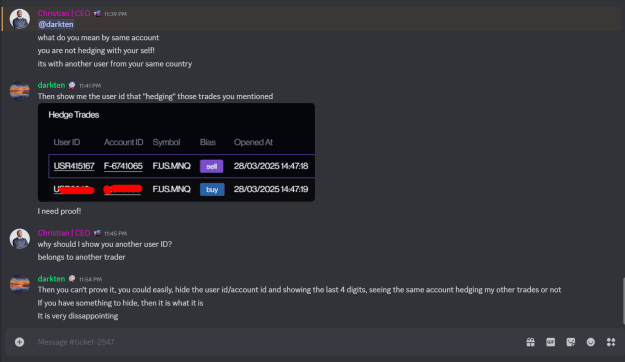Click message 'Then show me the user id'
The height and width of the screenshot is (362, 625).
tap(155, 96)
